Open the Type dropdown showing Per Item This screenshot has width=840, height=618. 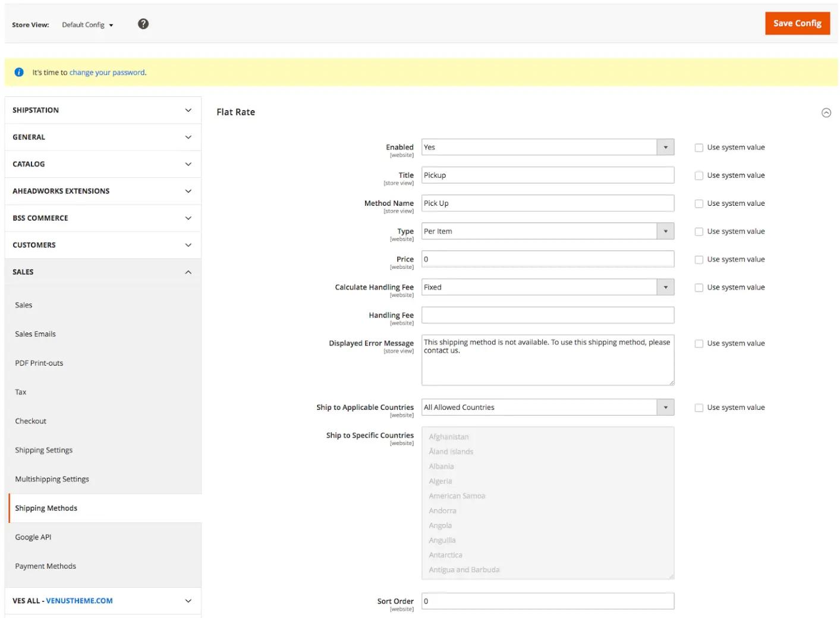[x=665, y=231]
